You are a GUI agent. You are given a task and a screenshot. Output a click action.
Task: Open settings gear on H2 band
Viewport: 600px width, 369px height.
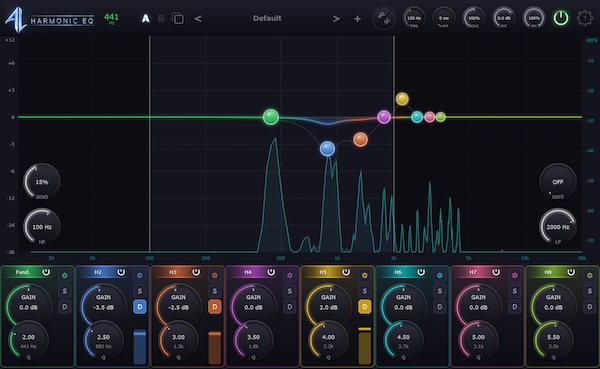click(x=140, y=275)
